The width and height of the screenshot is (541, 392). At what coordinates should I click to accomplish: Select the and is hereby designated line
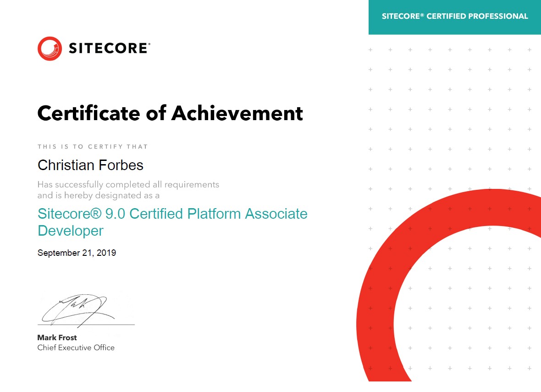click(x=98, y=196)
